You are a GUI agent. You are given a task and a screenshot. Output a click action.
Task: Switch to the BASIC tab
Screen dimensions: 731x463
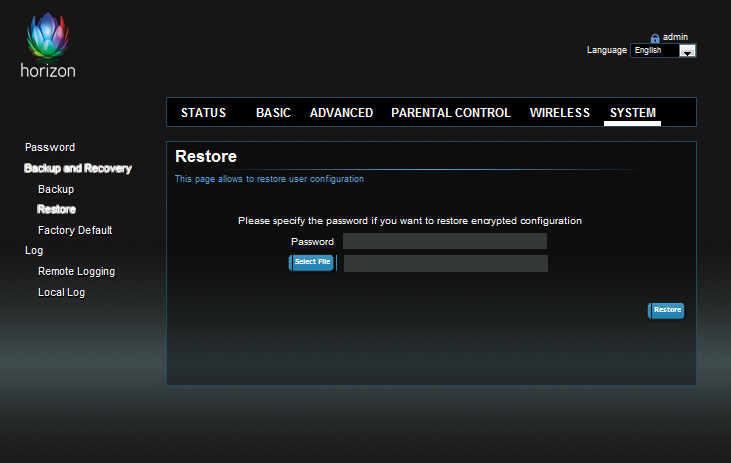273,113
